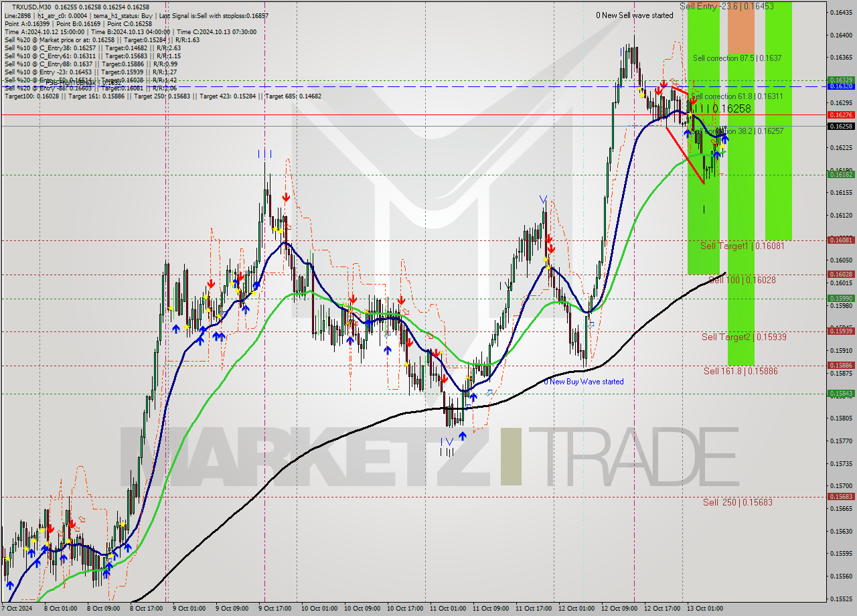Click the 0.15630 price scale value
Image resolution: width=857 pixels, height=616 pixels.
click(x=841, y=531)
